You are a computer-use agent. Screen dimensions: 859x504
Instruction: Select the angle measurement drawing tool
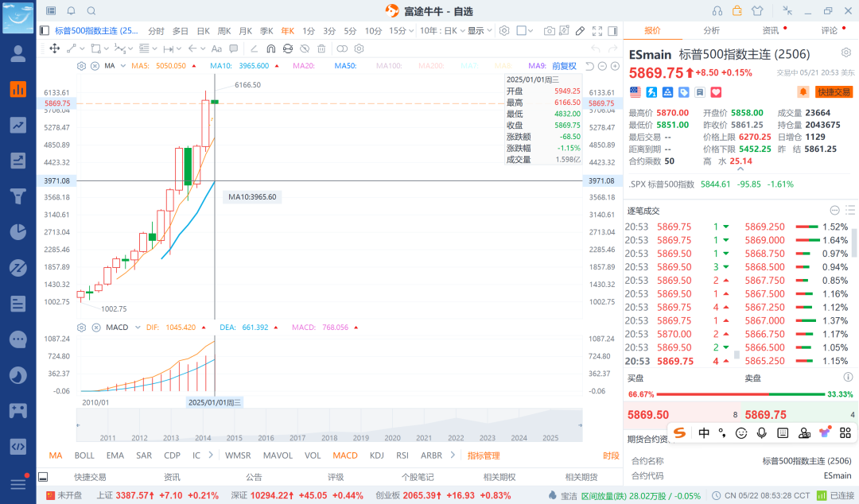[254, 48]
